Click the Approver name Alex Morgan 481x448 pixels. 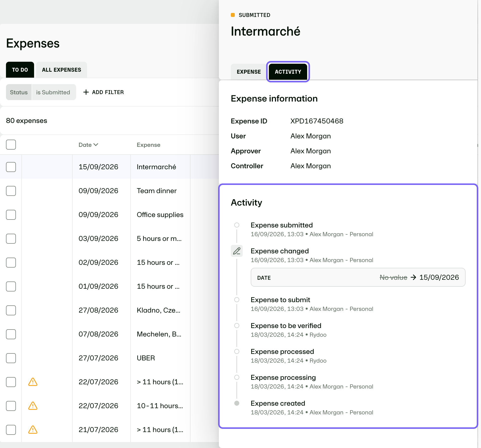[311, 151]
